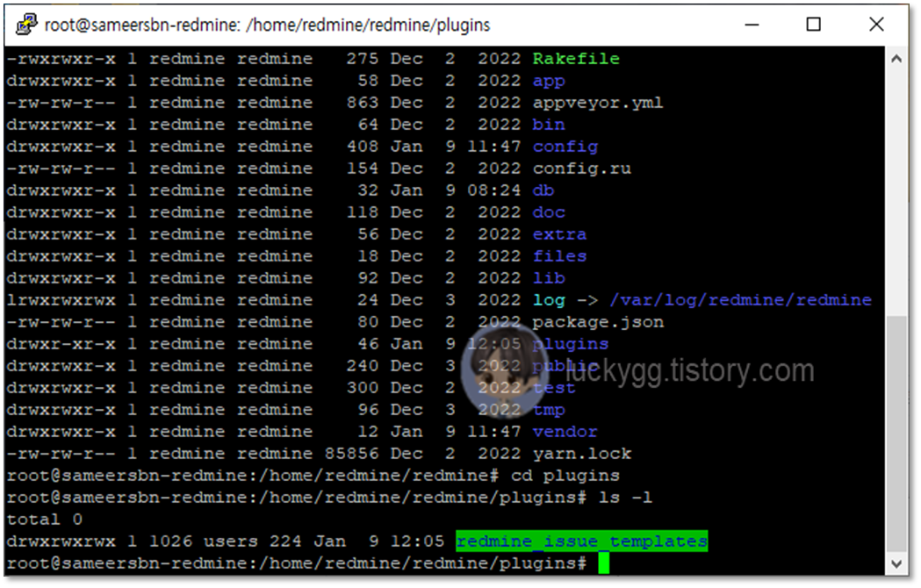Close the PuTTY terminal window
The image size is (921, 588).
click(x=876, y=25)
